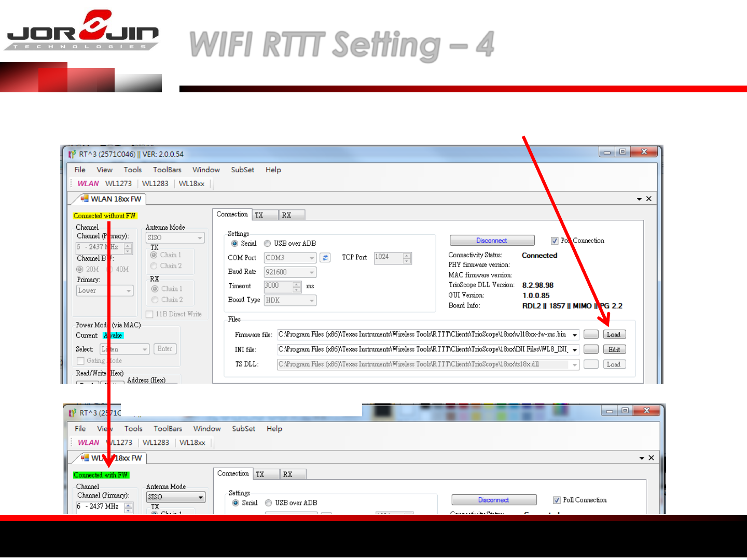Open the Board Type dropdown showing HDK
The image size is (747, 560).
[290, 300]
